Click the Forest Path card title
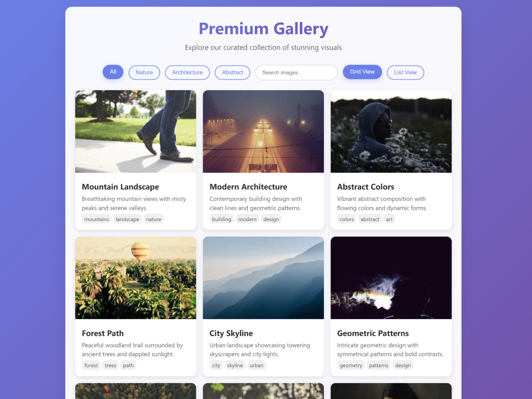The height and width of the screenshot is (399, 532). [x=103, y=333]
